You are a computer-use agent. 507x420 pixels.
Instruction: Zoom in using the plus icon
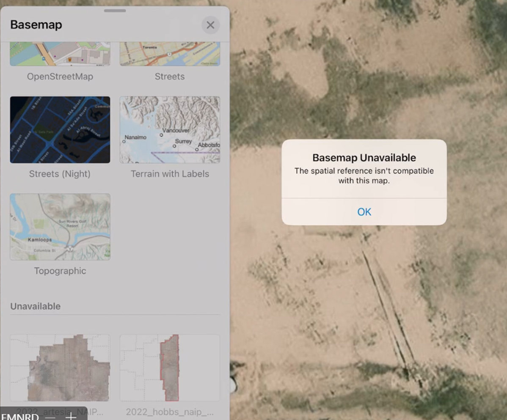[70, 417]
